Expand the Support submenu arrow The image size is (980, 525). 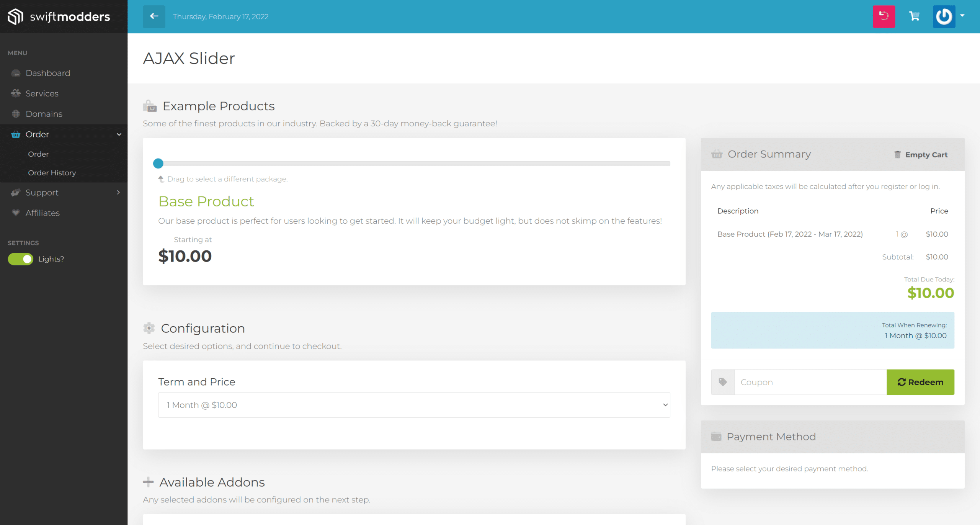[118, 193]
